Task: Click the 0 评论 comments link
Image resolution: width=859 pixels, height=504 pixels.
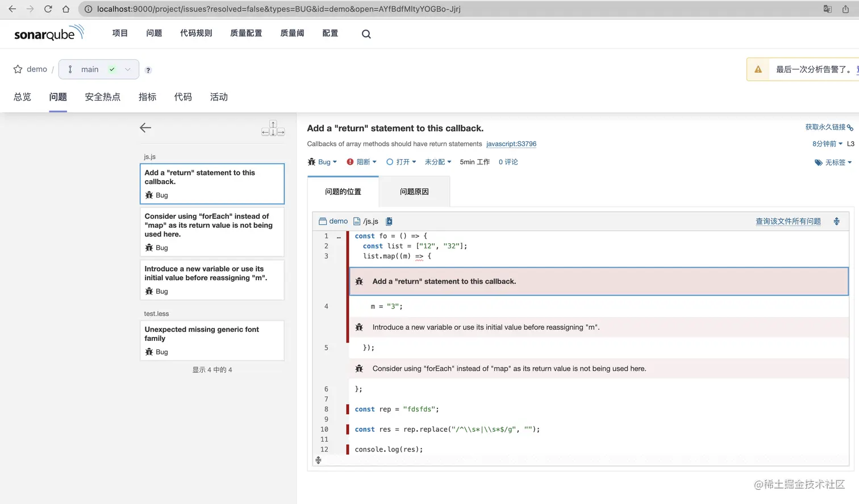Action: click(508, 162)
